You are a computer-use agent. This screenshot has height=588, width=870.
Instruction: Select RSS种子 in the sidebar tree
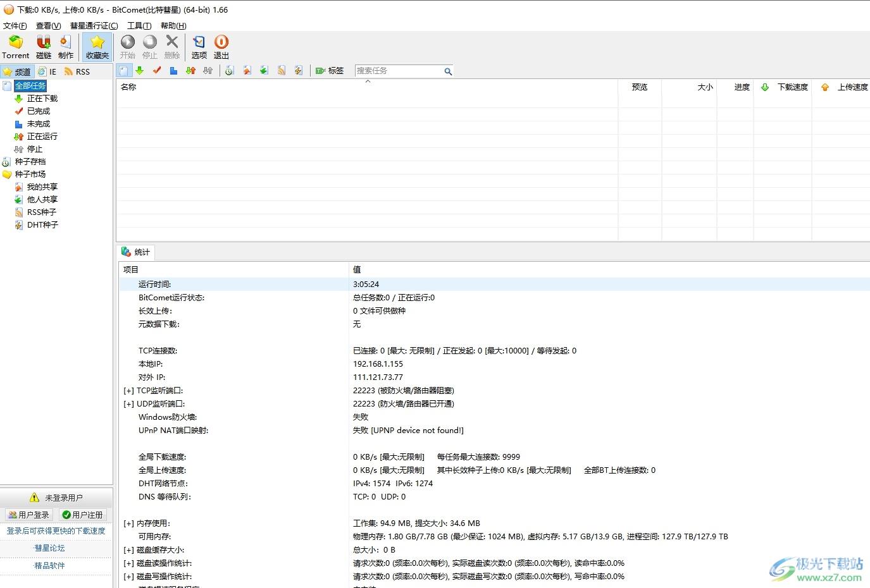pyautogui.click(x=42, y=212)
